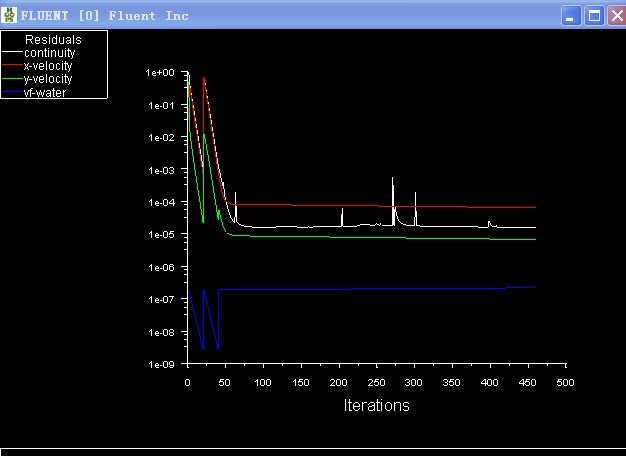Minimize the Fluent window
This screenshot has width=626, height=456.
[x=571, y=15]
